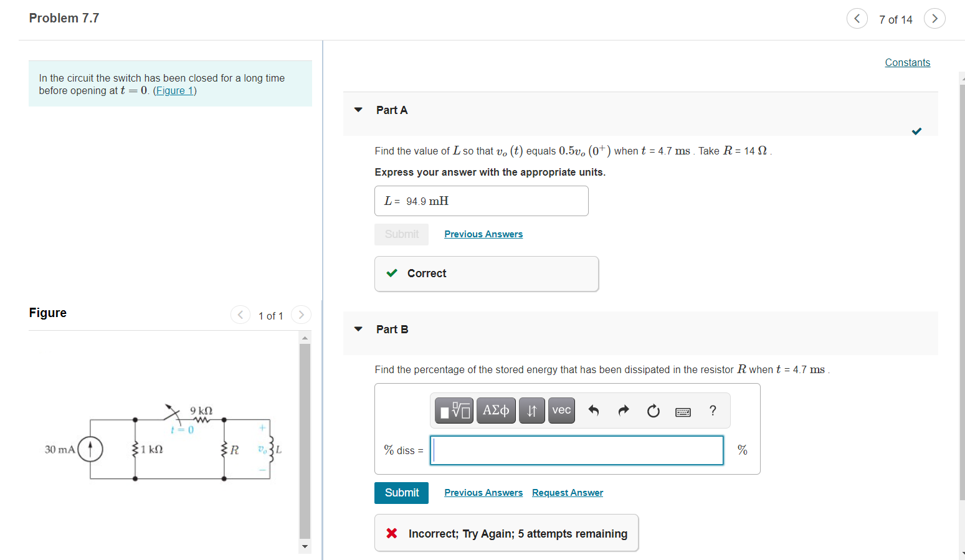Image resolution: width=965 pixels, height=560 pixels.
Task: Click the Part A green checkmark status icon
Action: click(x=916, y=131)
